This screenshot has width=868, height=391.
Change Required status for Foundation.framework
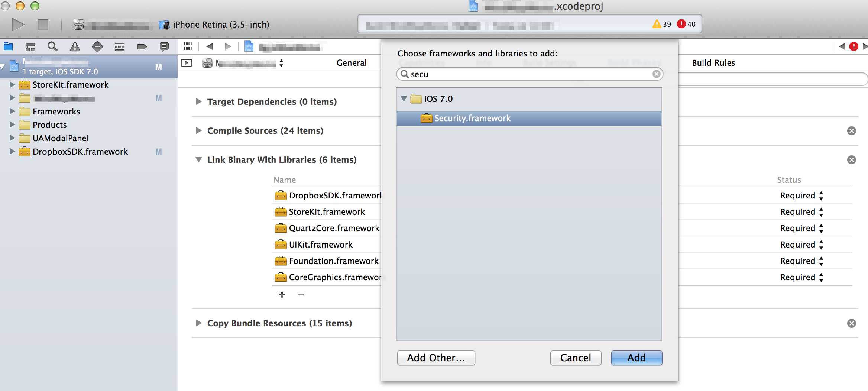point(802,261)
